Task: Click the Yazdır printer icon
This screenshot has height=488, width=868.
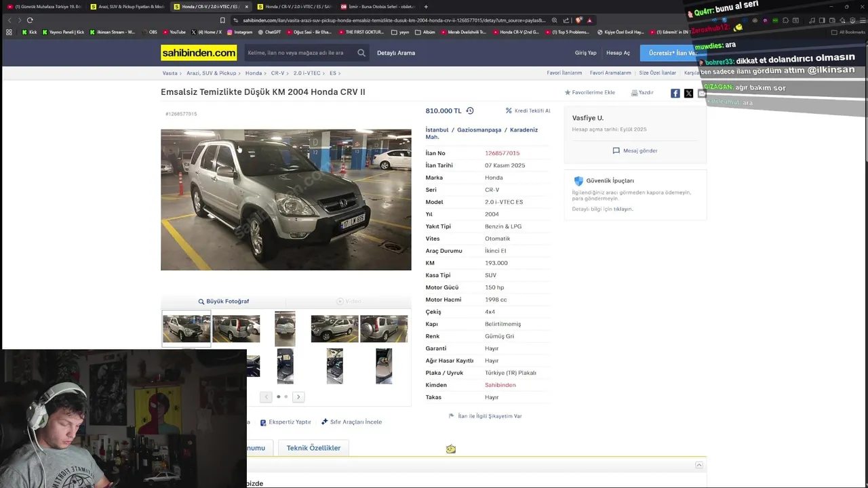Action: (x=634, y=93)
